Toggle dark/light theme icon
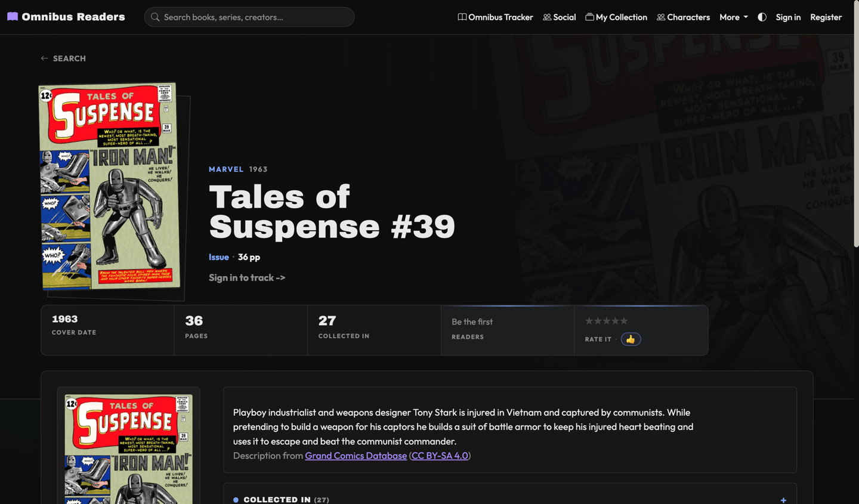This screenshot has height=504, width=859. 762,17
